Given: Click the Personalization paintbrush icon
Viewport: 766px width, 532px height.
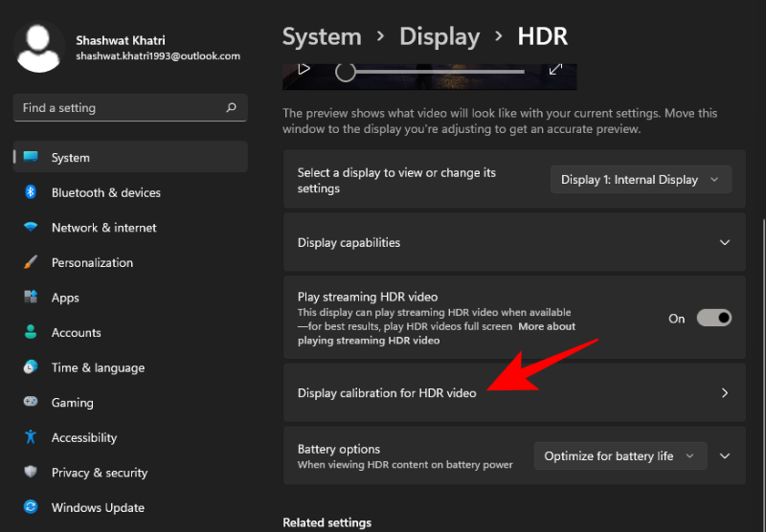Looking at the screenshot, I should coord(31,262).
